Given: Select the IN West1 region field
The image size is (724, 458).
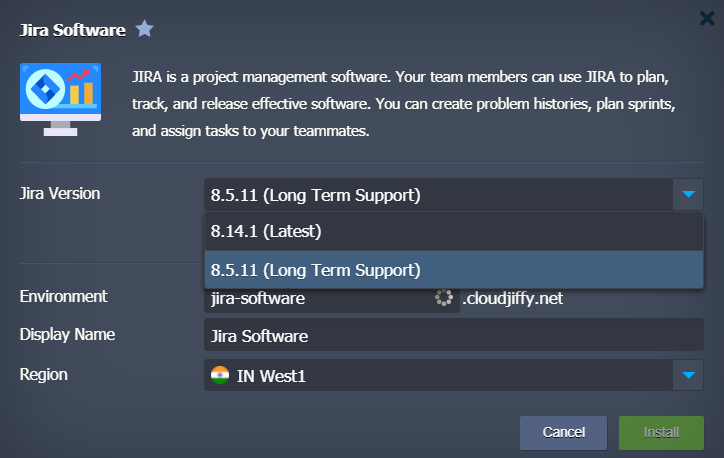Looking at the screenshot, I should tap(439, 375).
